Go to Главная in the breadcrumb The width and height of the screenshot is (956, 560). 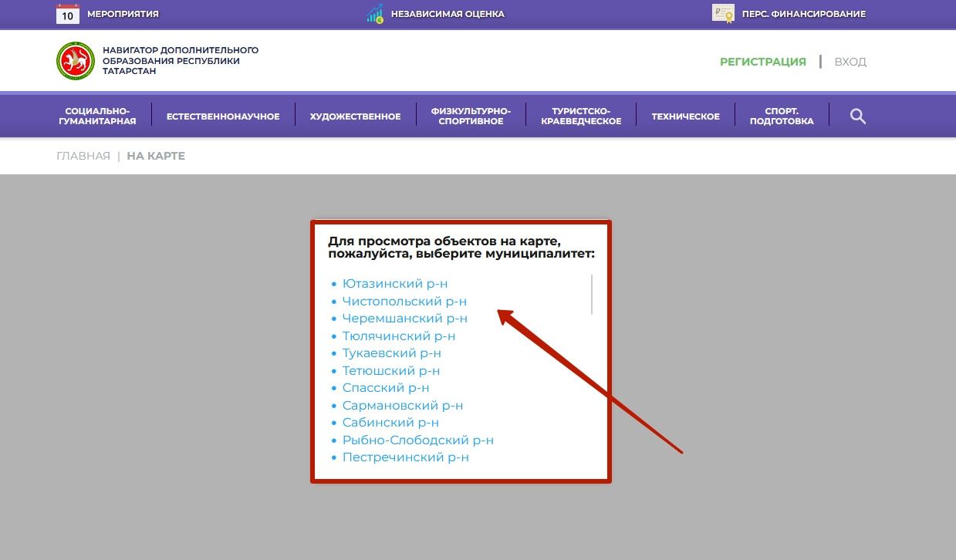click(83, 156)
